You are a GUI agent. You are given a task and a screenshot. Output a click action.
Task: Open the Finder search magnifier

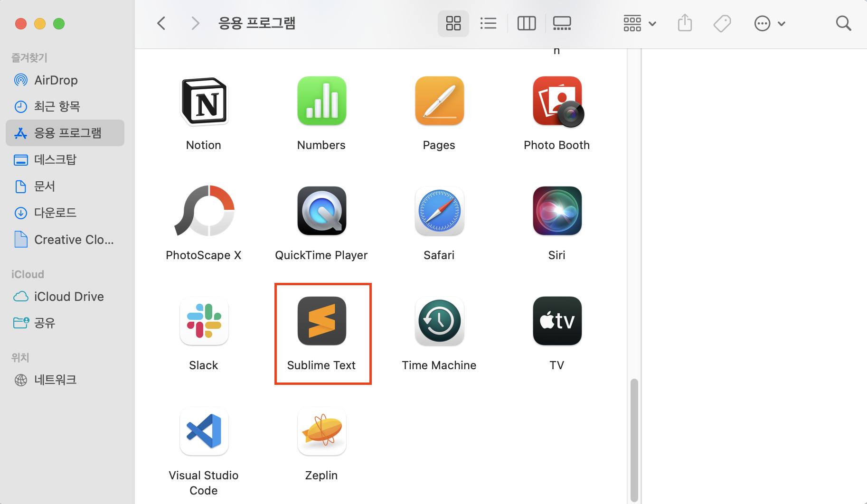coord(843,23)
